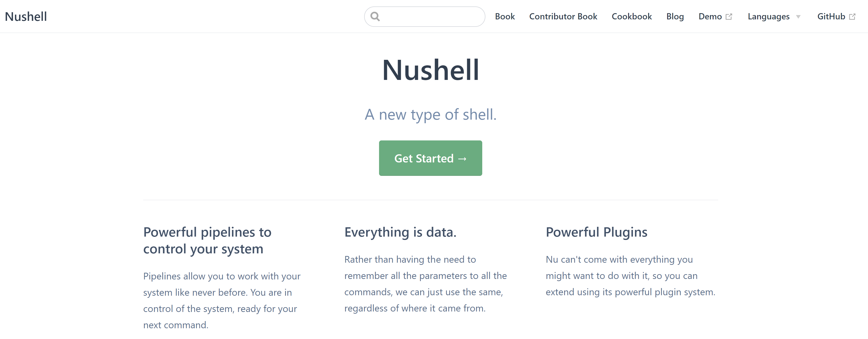This screenshot has height=339, width=868.
Task: Click the 'A new type of shell.' tagline
Action: pyautogui.click(x=431, y=114)
